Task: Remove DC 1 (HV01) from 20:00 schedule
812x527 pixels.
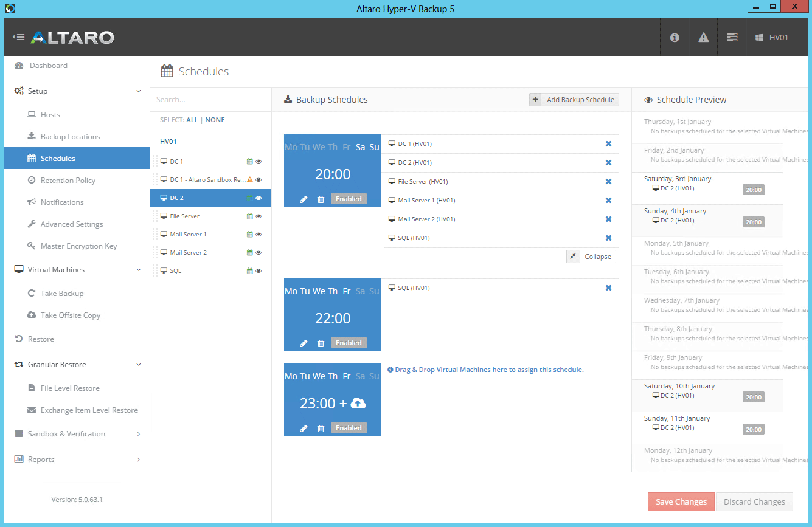Action: 608,144
